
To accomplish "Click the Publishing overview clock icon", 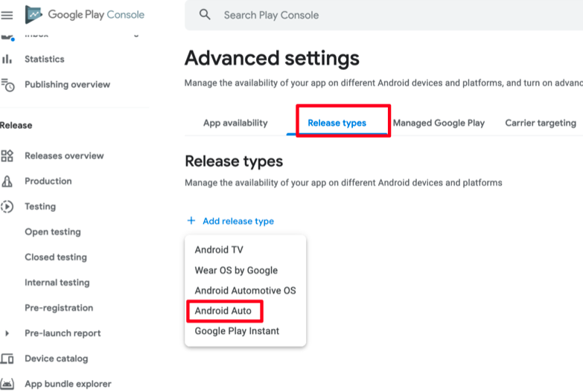I will [7, 85].
